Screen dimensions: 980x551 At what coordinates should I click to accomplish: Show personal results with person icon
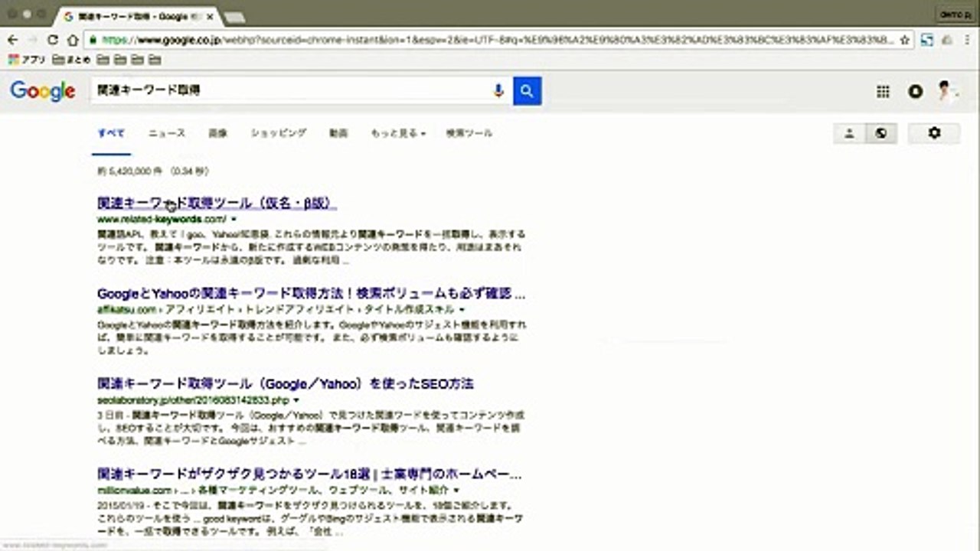(x=849, y=133)
